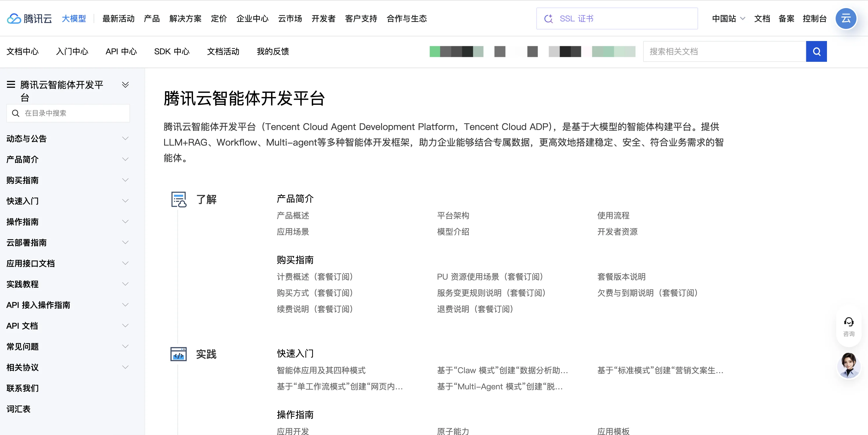Expand 操作指南 sidebar section
868x435 pixels.
pyautogui.click(x=125, y=222)
